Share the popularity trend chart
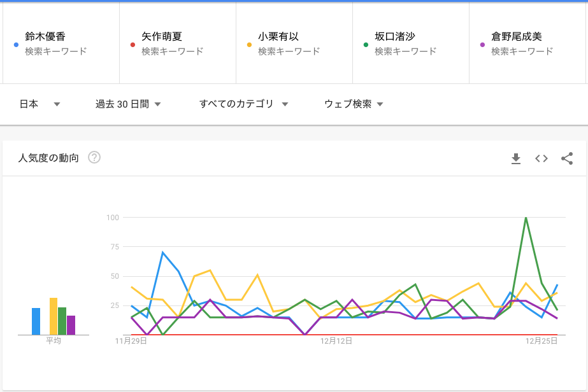This screenshot has height=392, width=588. pos(567,158)
